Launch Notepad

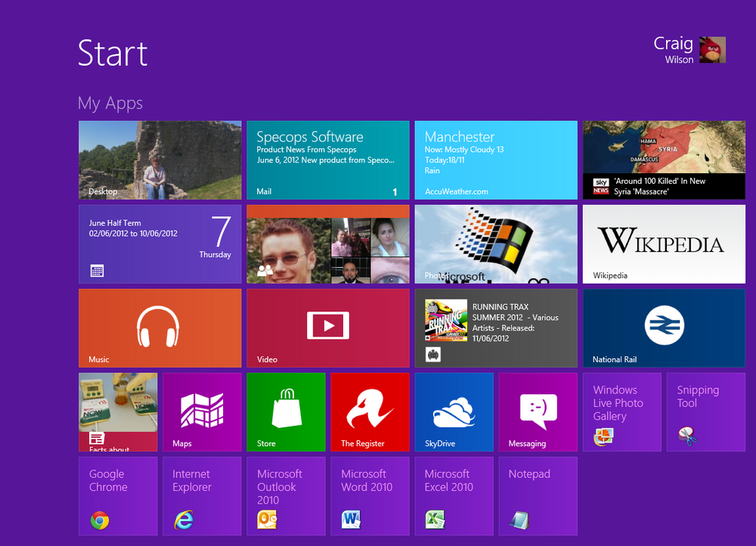(x=538, y=496)
